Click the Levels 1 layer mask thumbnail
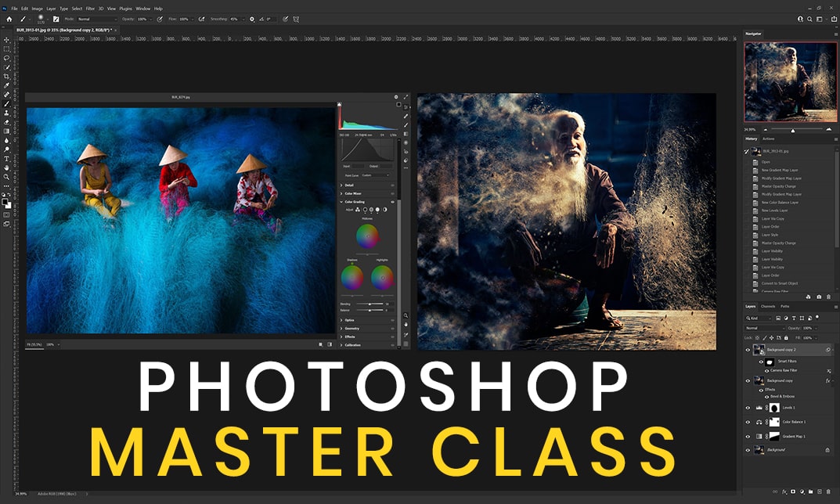Image resolution: width=840 pixels, height=504 pixels. pos(774,408)
